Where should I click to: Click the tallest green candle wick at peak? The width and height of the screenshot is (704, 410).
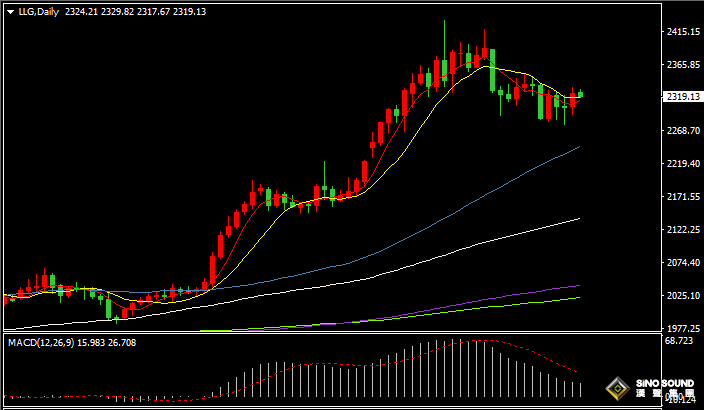pos(445,35)
